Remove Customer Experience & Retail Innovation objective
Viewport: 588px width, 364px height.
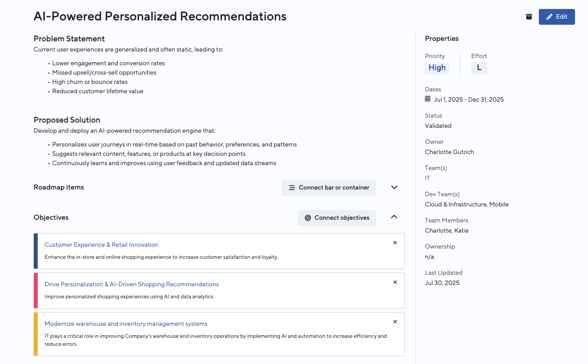tap(395, 243)
